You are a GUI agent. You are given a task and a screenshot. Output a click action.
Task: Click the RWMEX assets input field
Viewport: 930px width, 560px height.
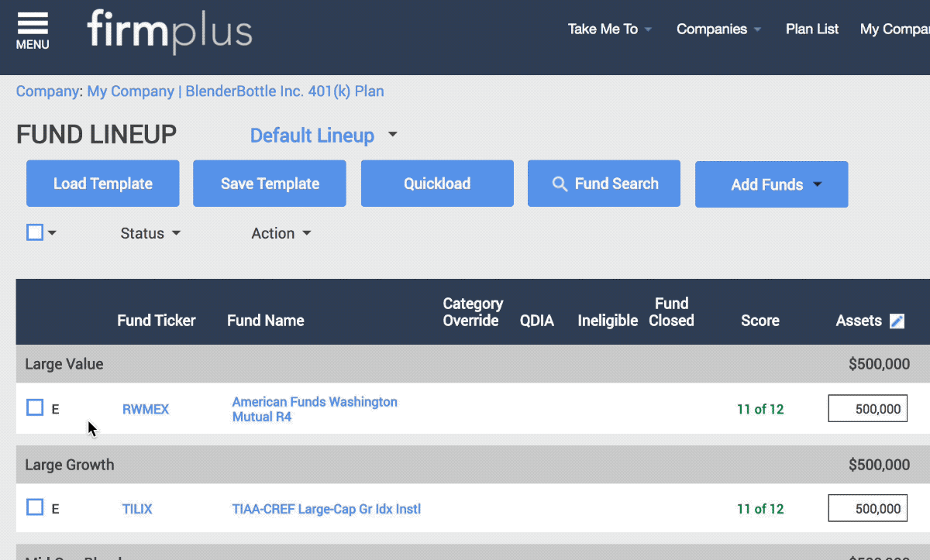(x=867, y=408)
